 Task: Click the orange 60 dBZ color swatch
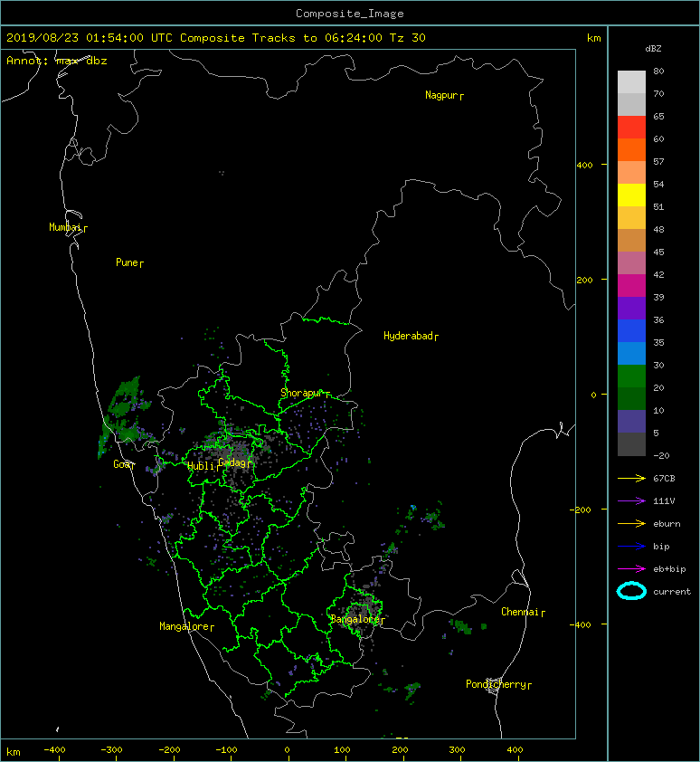point(631,149)
